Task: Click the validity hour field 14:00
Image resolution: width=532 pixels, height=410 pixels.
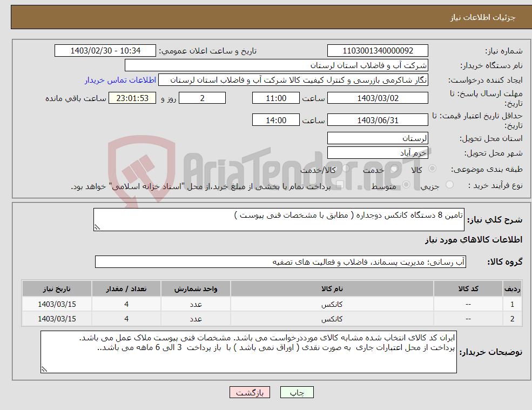Action: coord(276,120)
